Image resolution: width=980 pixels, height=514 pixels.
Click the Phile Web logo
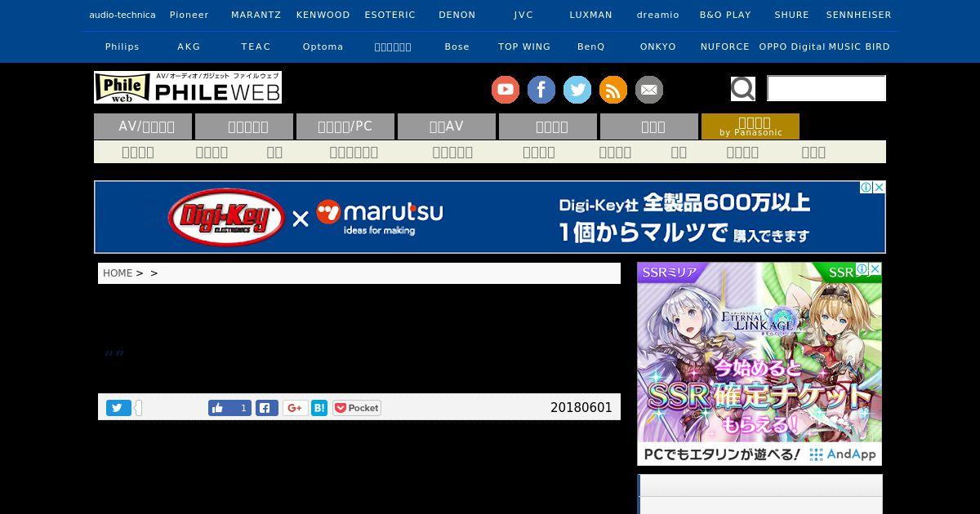coord(188,87)
